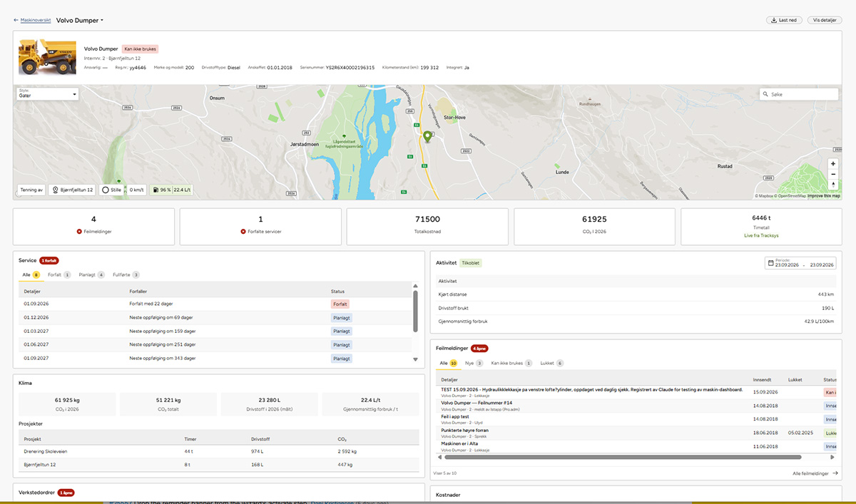This screenshot has width=856, height=504.
Task: Switch to 'Kan ikke brukes 1' tab
Action: click(x=511, y=363)
